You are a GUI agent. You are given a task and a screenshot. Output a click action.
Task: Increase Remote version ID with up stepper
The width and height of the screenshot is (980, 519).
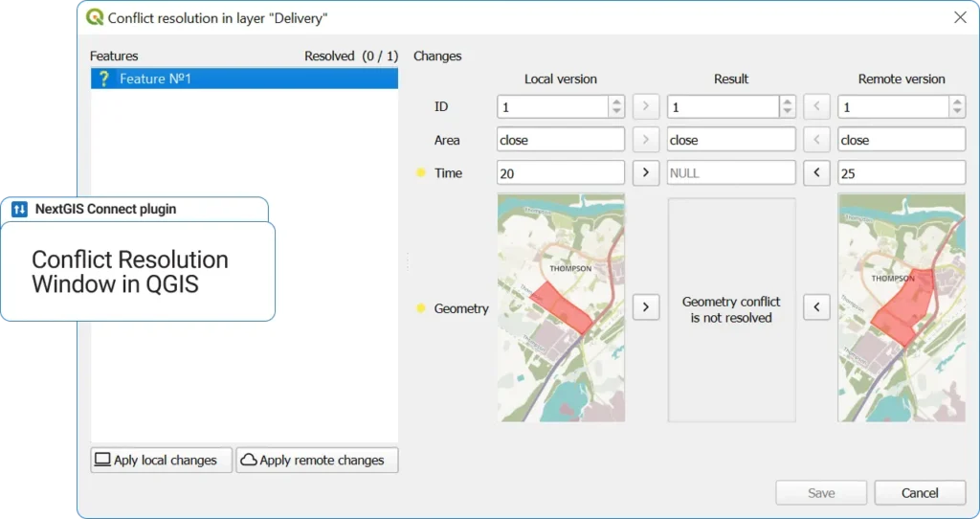[957, 102]
